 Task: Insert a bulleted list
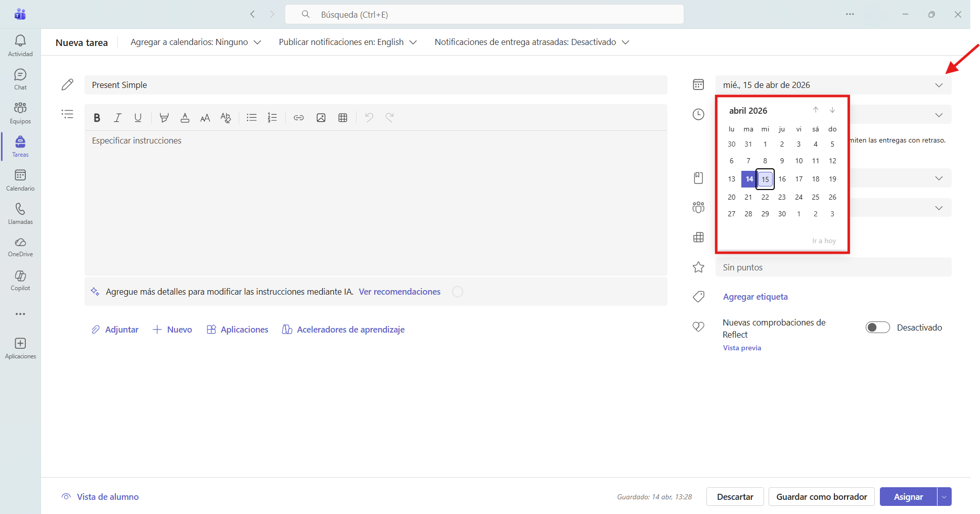251,118
